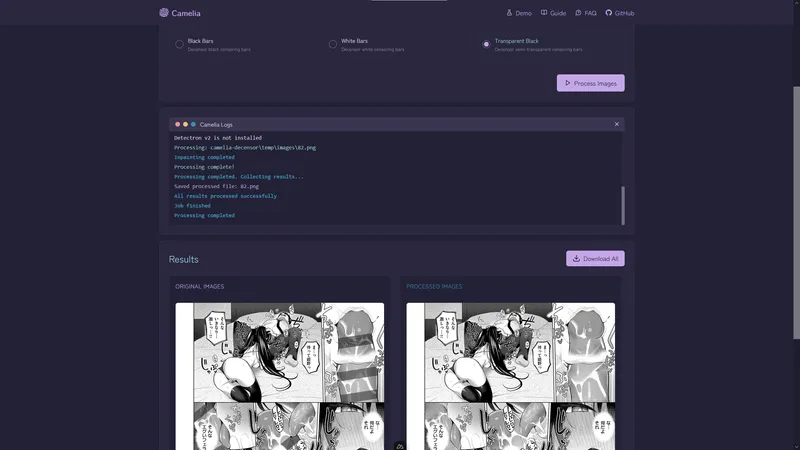
Task: Click log line 'Saved processed file: 82.png'
Action: point(216,186)
